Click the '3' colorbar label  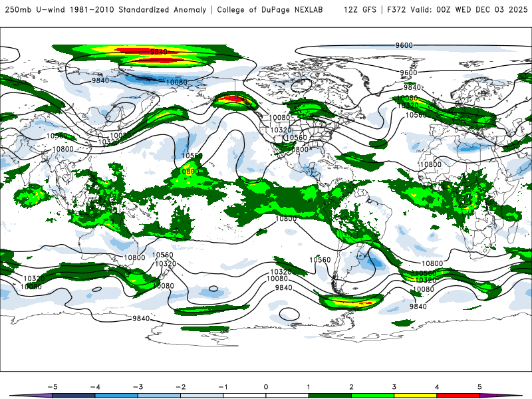394,387
